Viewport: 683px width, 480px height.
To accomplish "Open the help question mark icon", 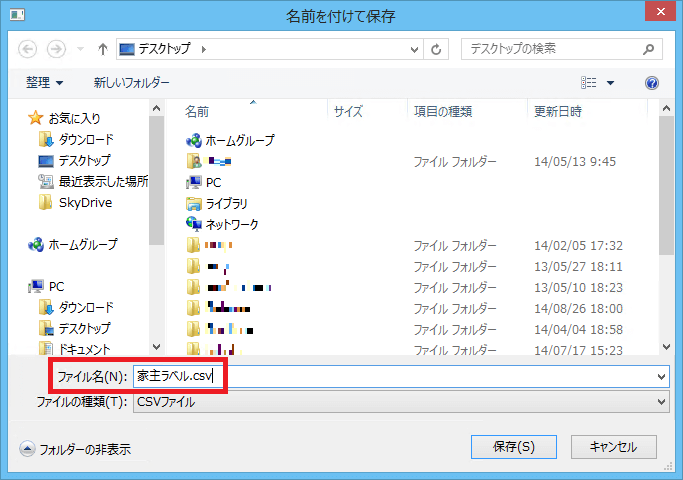I will 652,83.
